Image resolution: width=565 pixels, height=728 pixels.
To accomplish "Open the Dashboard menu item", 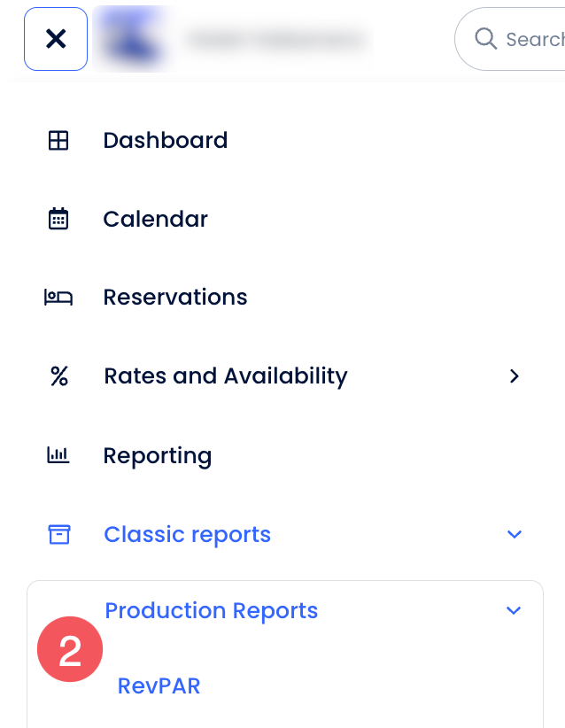I will coord(166,140).
